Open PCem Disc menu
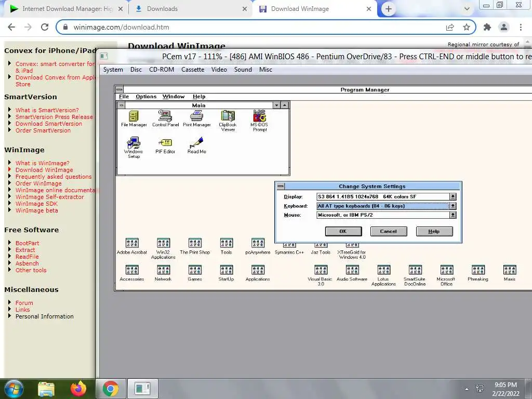The width and height of the screenshot is (532, 399). point(136,70)
